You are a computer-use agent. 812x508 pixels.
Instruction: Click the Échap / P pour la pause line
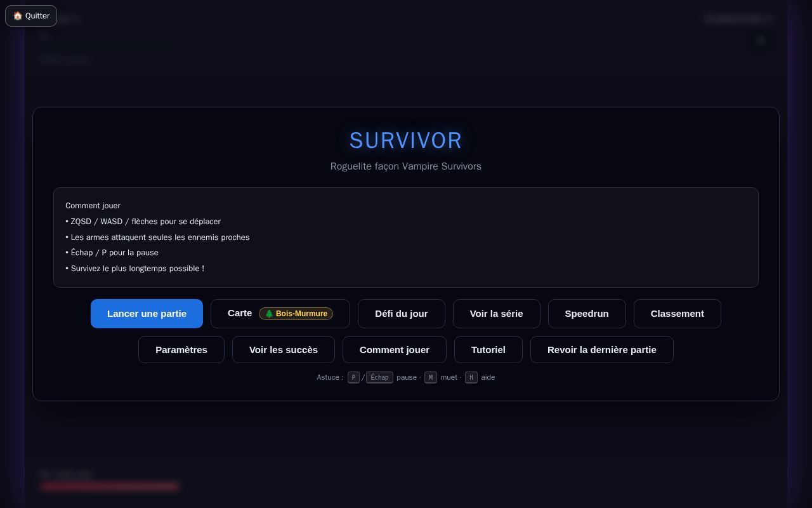tap(112, 253)
